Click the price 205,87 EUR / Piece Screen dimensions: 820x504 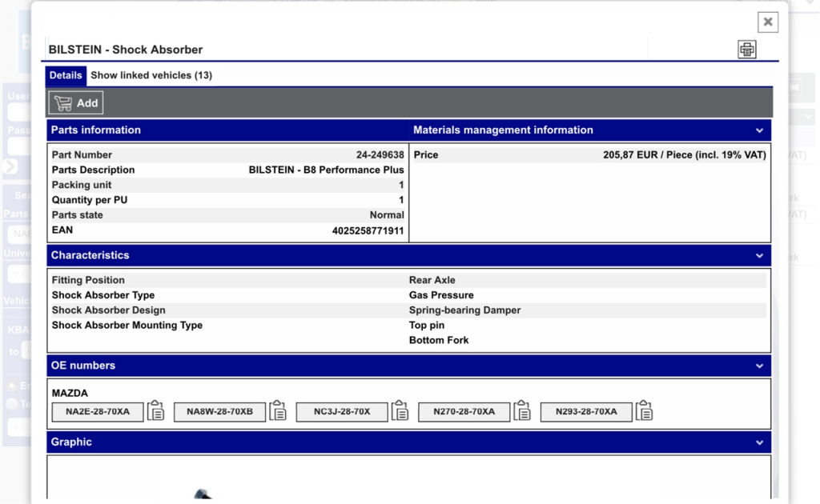pos(685,155)
